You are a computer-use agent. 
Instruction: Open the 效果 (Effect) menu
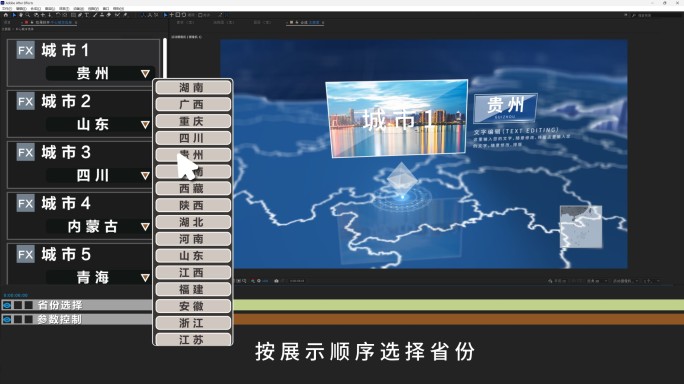[x=64, y=8]
